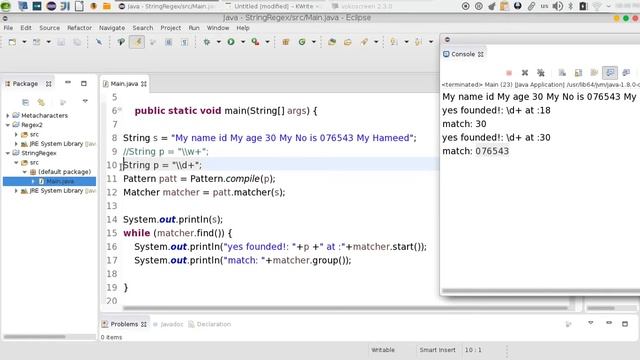This screenshot has height=360, width=640.
Task: Click the Package Explorer horizontal scrollbar
Action: click(34, 337)
